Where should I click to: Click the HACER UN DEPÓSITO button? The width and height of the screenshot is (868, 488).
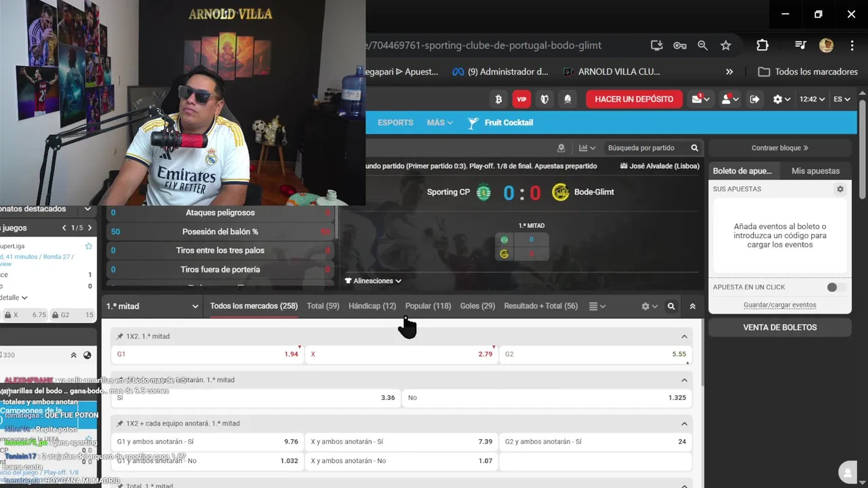634,99
